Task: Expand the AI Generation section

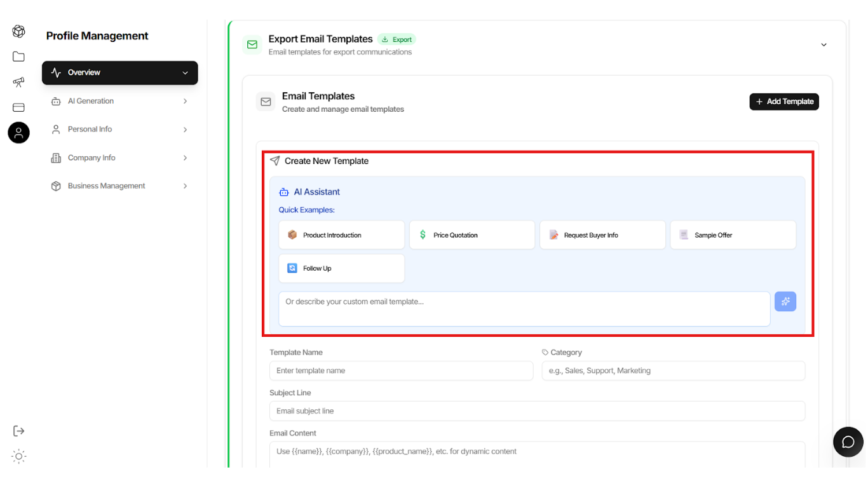Action: tap(119, 100)
